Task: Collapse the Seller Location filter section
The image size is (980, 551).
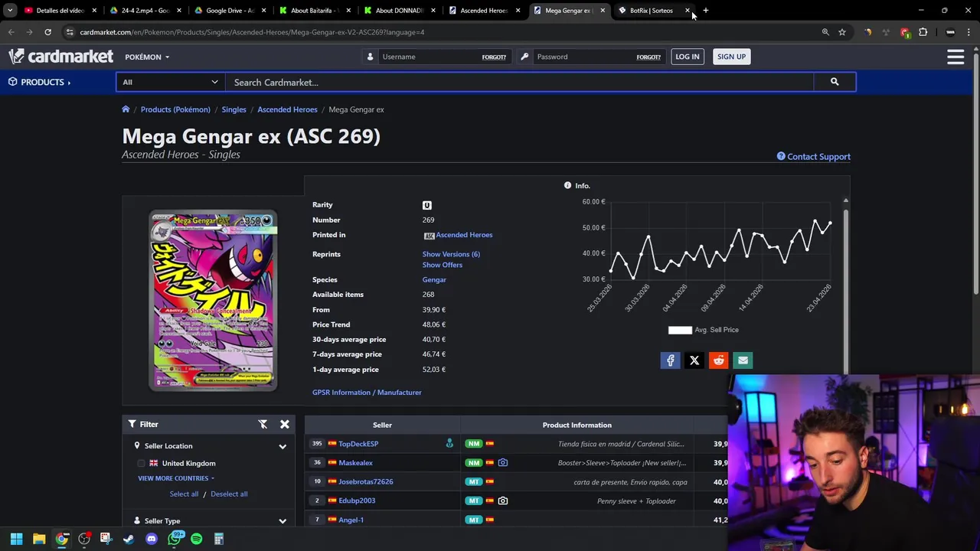Action: click(x=283, y=446)
